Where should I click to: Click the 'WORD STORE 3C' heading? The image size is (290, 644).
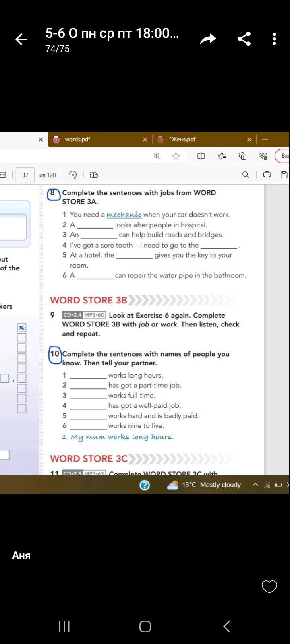tap(89, 459)
